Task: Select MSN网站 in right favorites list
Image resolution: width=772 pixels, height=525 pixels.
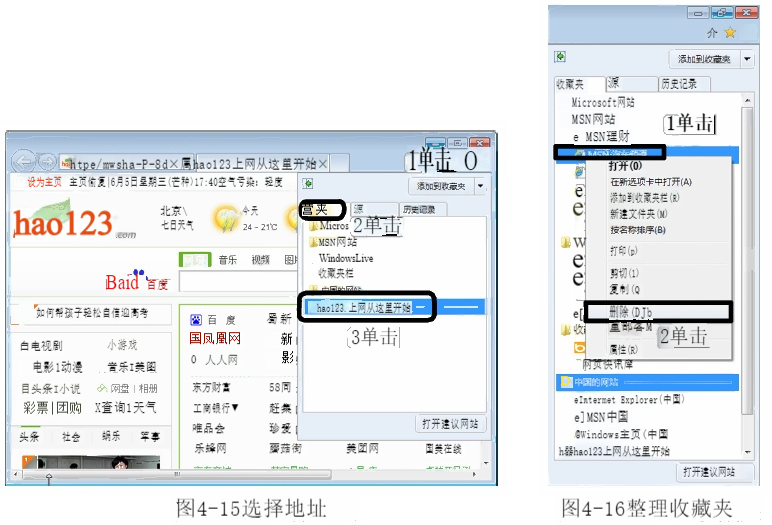Action: [x=593, y=119]
